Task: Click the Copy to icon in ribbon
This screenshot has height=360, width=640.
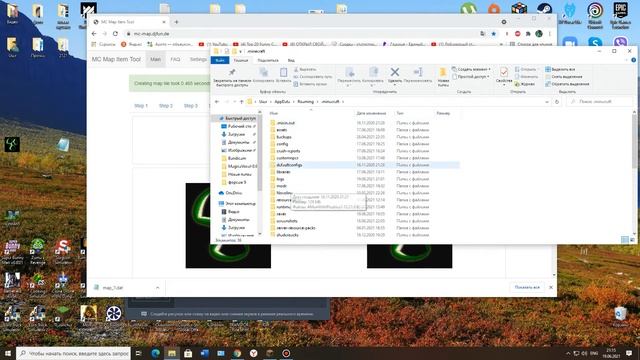Action: [373, 72]
